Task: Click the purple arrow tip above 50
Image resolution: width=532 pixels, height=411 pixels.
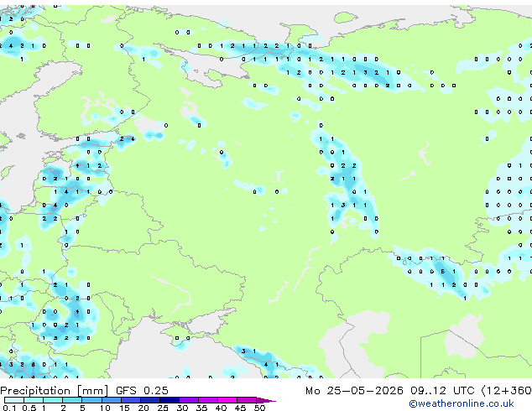Action: (x=266, y=400)
